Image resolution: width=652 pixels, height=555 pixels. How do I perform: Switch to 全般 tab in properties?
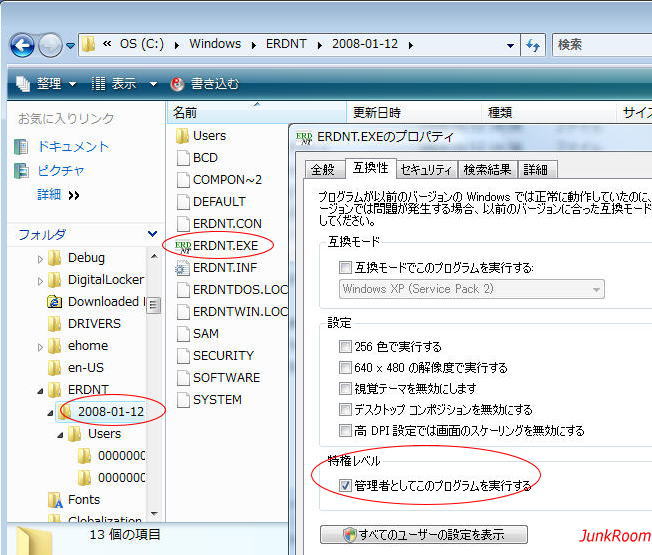click(x=324, y=170)
